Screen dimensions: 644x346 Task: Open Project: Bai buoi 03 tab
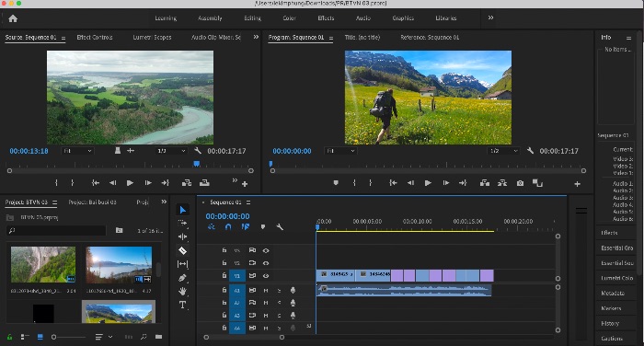(92, 202)
